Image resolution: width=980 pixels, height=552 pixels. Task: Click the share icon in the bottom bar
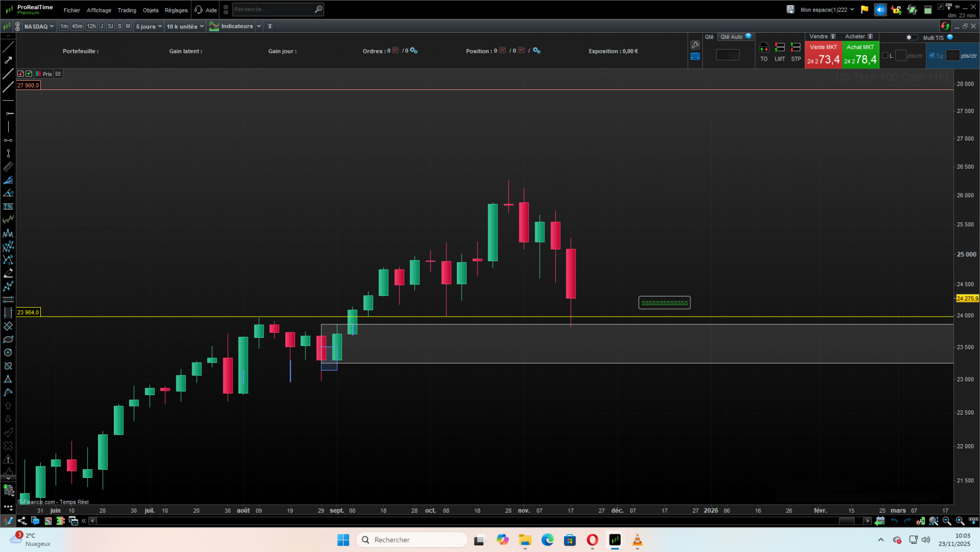[22, 521]
